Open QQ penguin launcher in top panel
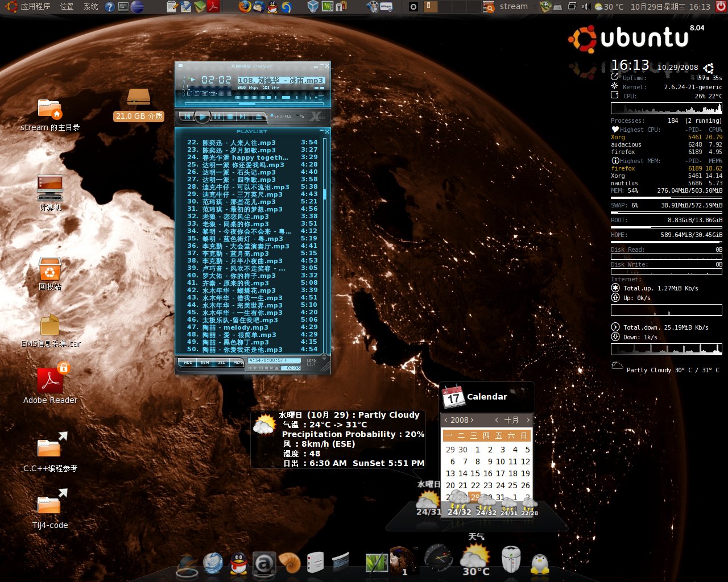Image resolution: width=728 pixels, height=582 pixels. [x=272, y=7]
